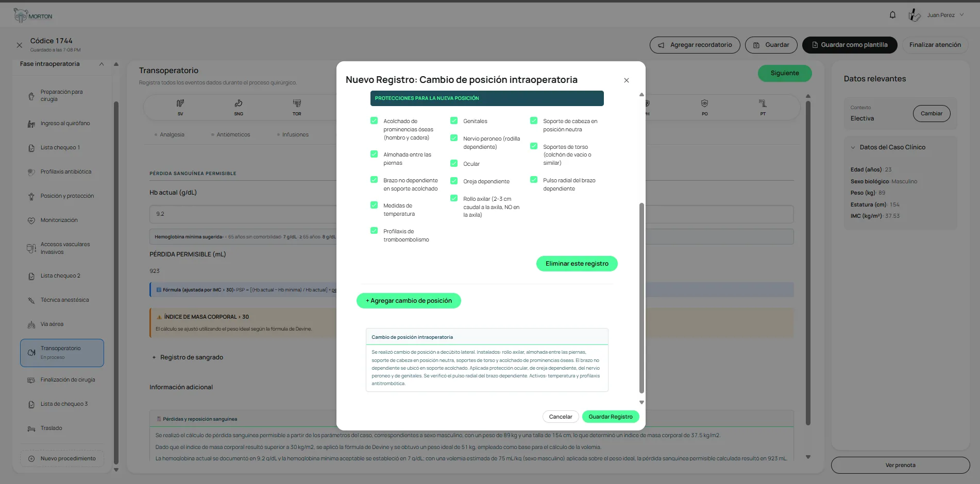Click the Lista chequeo 2 clipboard icon
Viewport: 980px width, 484px height.
[x=31, y=276]
